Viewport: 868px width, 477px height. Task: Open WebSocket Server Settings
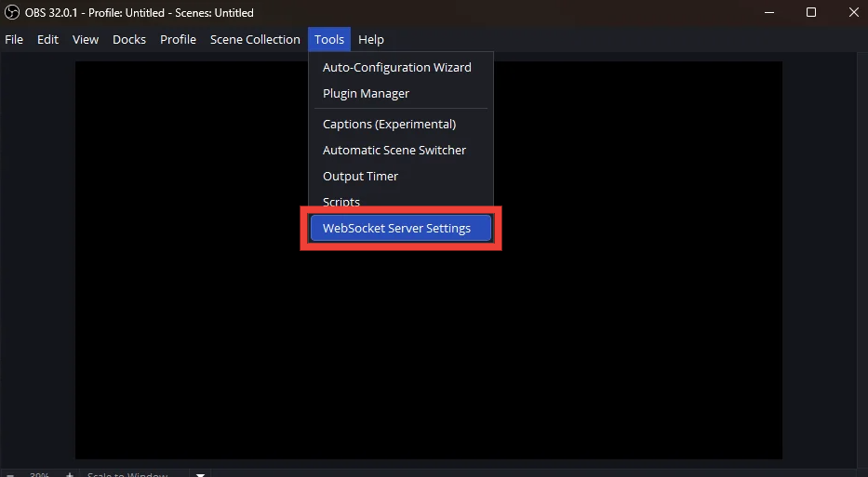(x=401, y=228)
